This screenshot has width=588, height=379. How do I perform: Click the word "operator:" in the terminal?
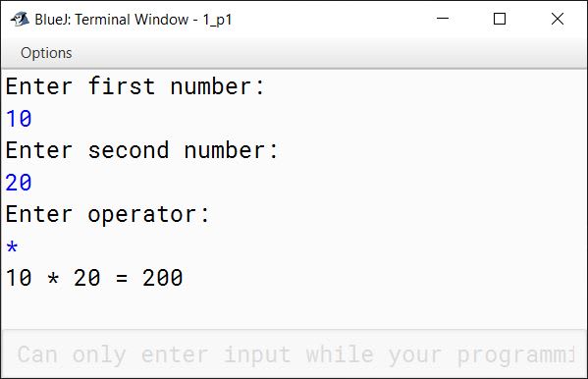click(x=149, y=215)
